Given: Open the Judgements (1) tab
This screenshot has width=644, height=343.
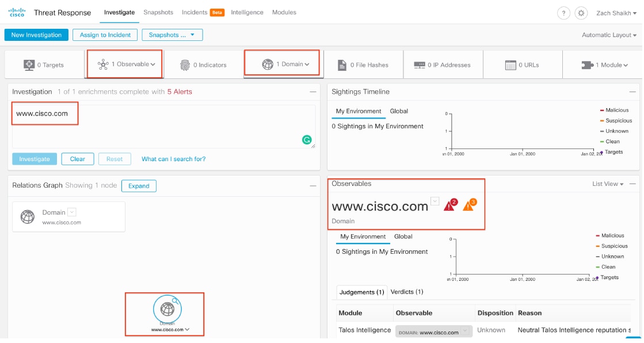Looking at the screenshot, I should [x=361, y=292].
